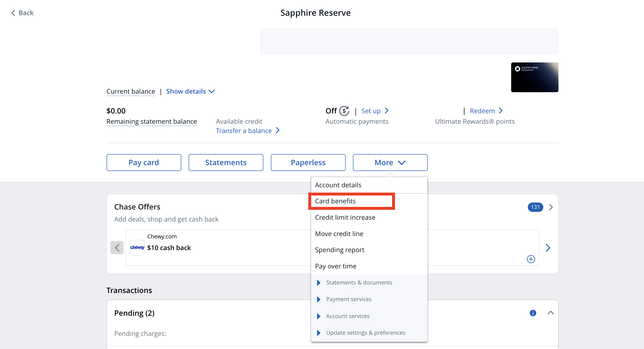Choose Spending report from menu
The image size is (644, 349).
(340, 250)
